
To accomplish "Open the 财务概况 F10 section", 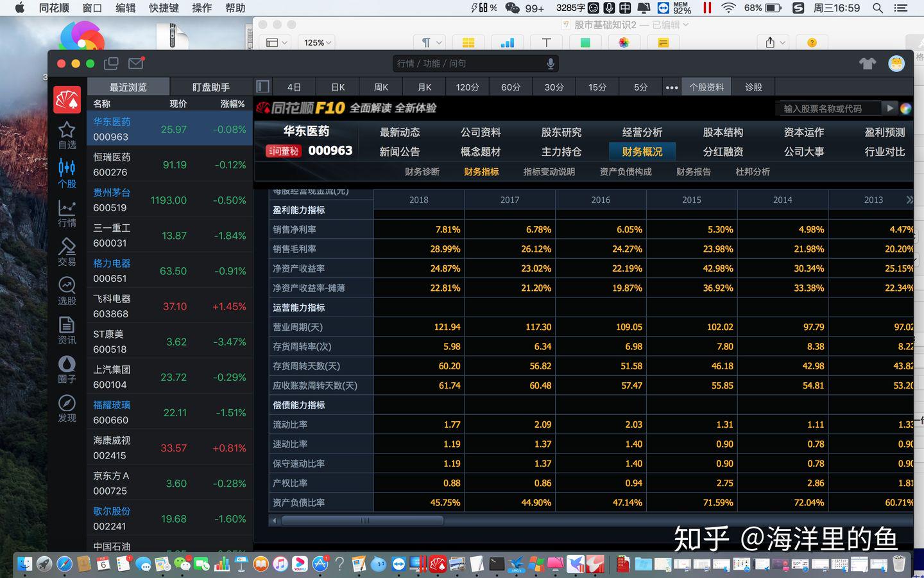I will (x=642, y=152).
